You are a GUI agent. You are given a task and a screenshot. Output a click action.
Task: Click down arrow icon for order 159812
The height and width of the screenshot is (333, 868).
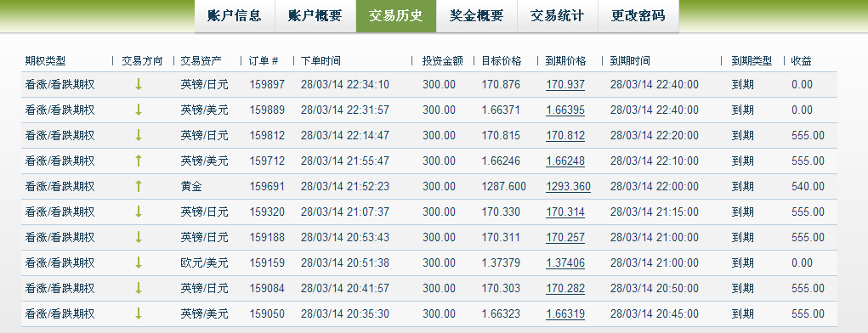(139, 136)
